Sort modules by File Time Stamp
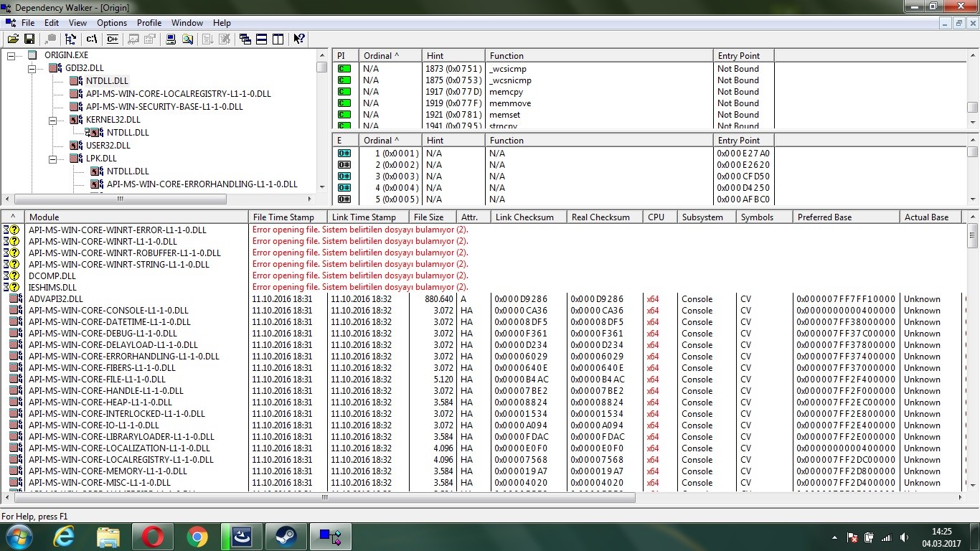Image resolution: width=980 pixels, height=551 pixels. (x=288, y=217)
